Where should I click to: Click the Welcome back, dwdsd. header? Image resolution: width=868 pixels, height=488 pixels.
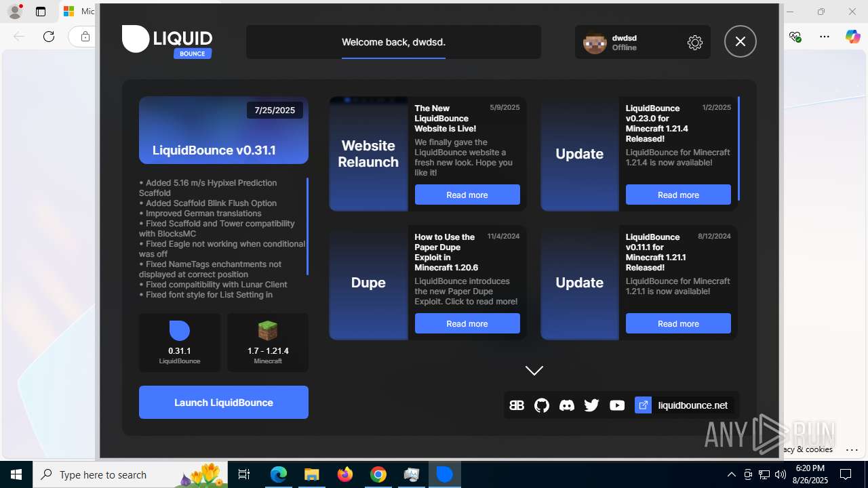(x=393, y=42)
